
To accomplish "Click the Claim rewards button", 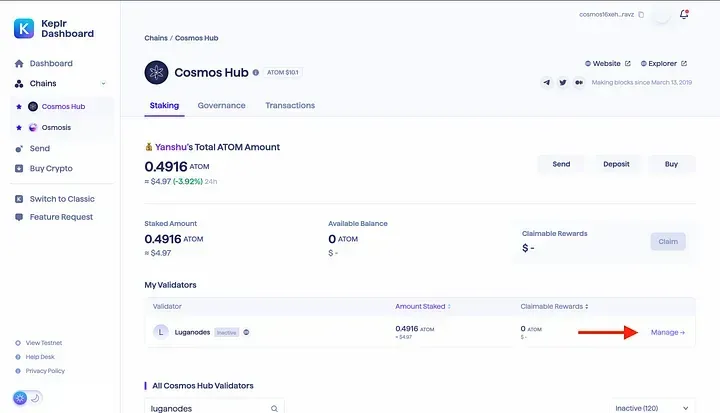I will pyautogui.click(x=668, y=242).
